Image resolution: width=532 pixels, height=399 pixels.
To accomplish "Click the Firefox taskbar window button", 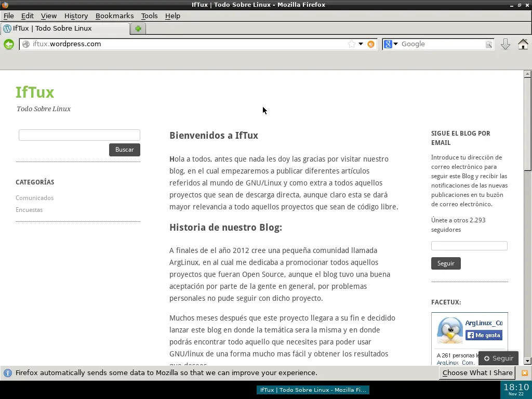I will pos(313,390).
